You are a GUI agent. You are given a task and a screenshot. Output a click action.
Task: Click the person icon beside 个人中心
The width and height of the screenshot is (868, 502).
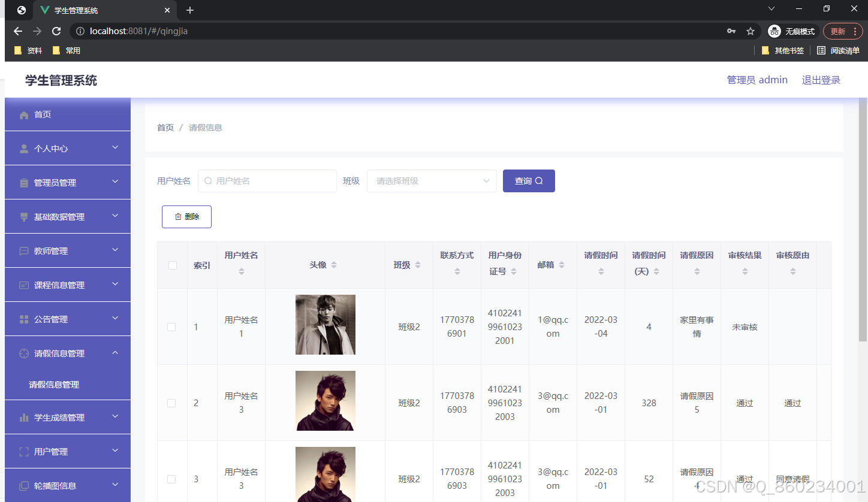click(24, 149)
